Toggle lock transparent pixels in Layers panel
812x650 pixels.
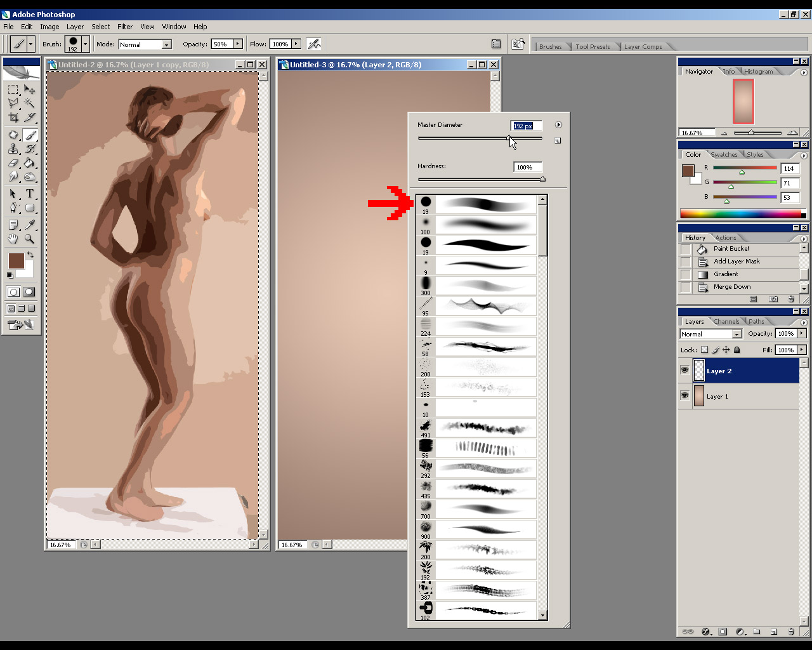pyautogui.click(x=704, y=350)
